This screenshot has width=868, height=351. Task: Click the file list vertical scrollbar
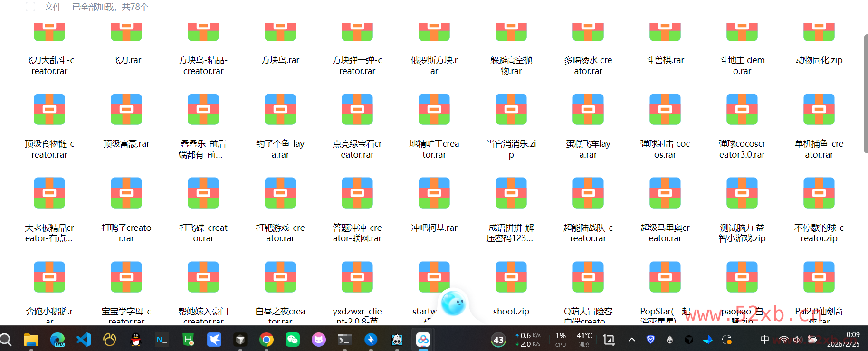[866, 94]
